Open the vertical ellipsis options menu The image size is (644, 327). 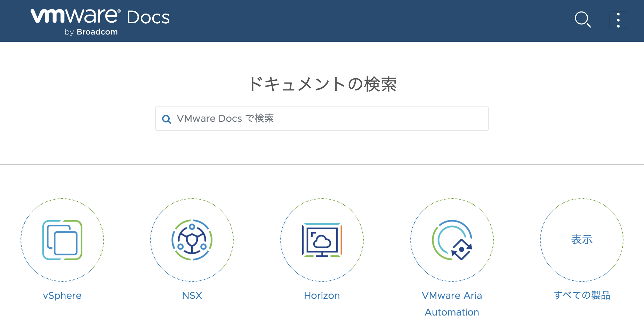618,20
